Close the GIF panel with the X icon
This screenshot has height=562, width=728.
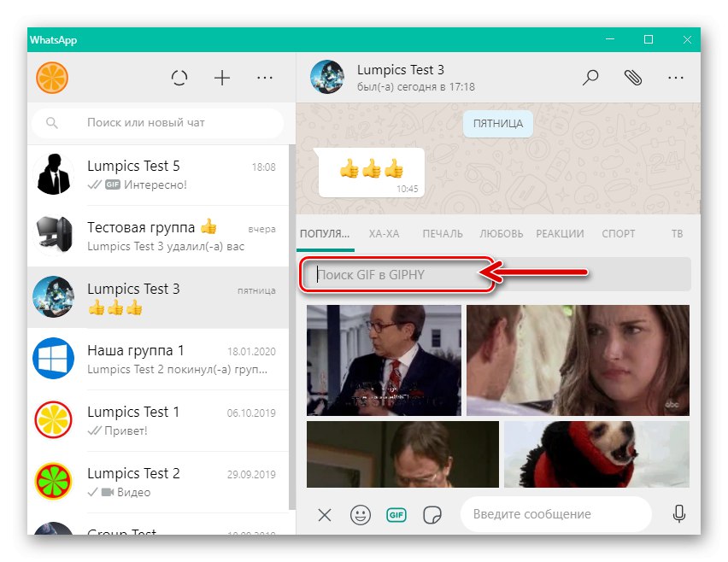324,514
